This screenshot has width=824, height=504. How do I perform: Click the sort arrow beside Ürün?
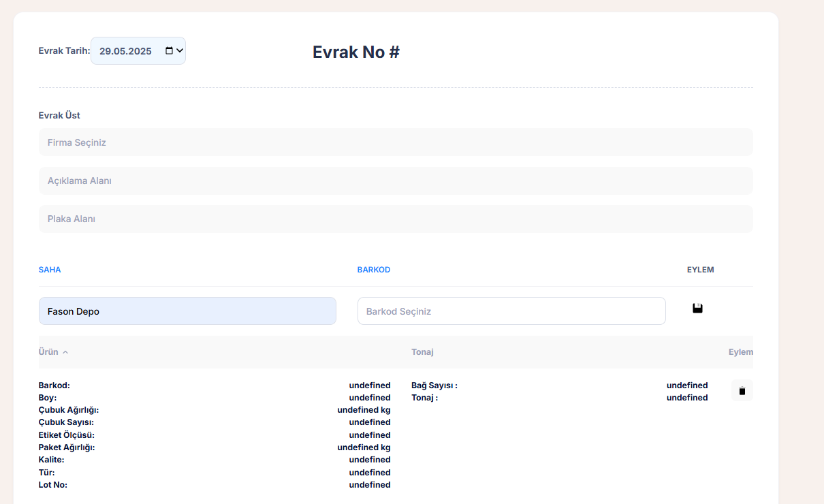65,353
